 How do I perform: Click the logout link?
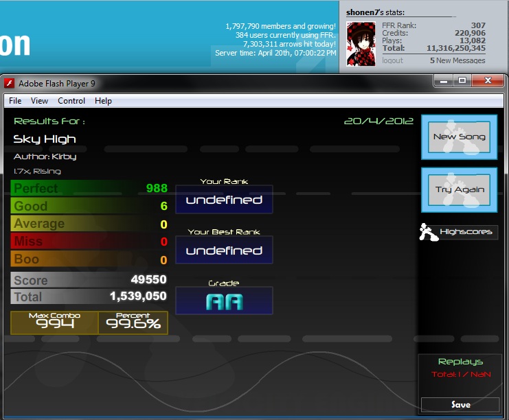pos(392,60)
